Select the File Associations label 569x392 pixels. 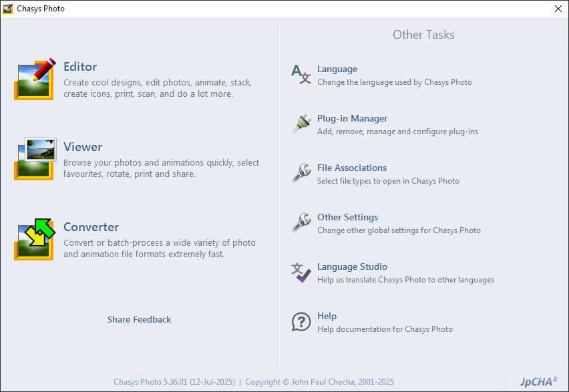click(352, 168)
